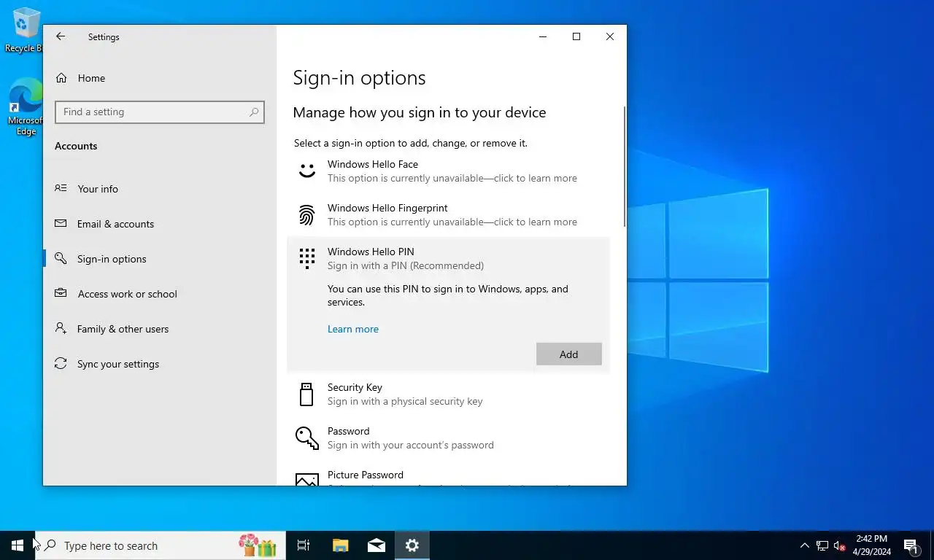Image resolution: width=934 pixels, height=560 pixels.
Task: Select the Password key icon
Action: pyautogui.click(x=307, y=438)
